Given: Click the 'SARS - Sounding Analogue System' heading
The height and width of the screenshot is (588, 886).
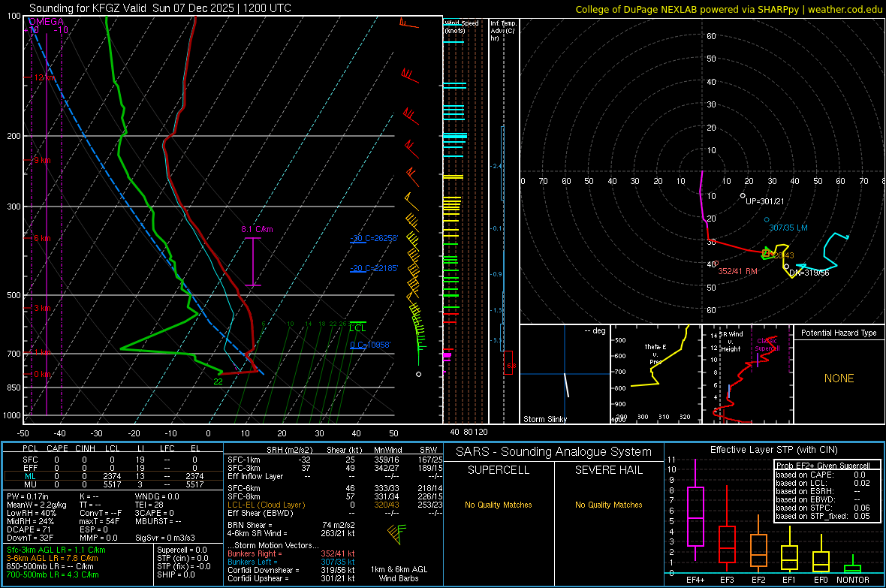Looking at the screenshot, I should [553, 452].
